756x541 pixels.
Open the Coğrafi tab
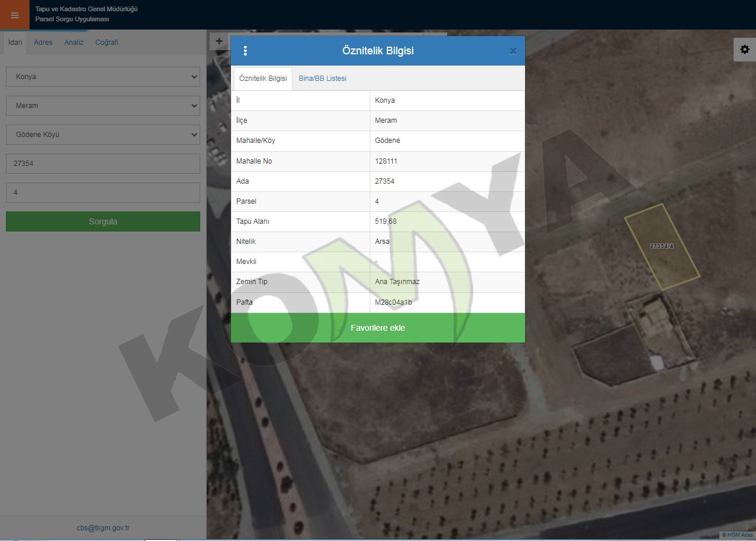coord(107,43)
